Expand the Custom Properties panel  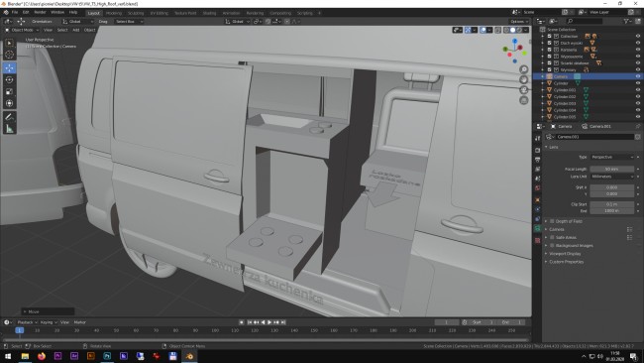coord(566,262)
